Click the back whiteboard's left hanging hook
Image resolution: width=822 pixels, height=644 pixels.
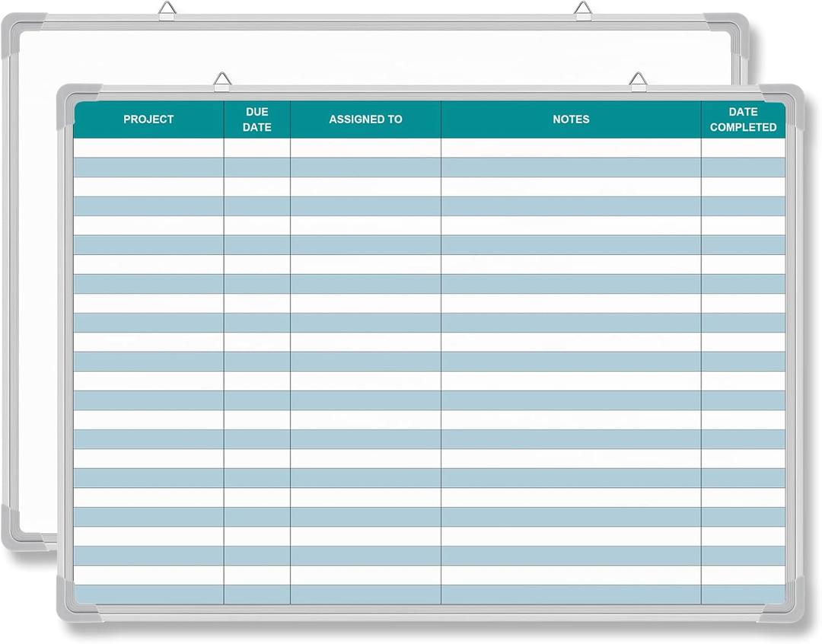tap(166, 11)
